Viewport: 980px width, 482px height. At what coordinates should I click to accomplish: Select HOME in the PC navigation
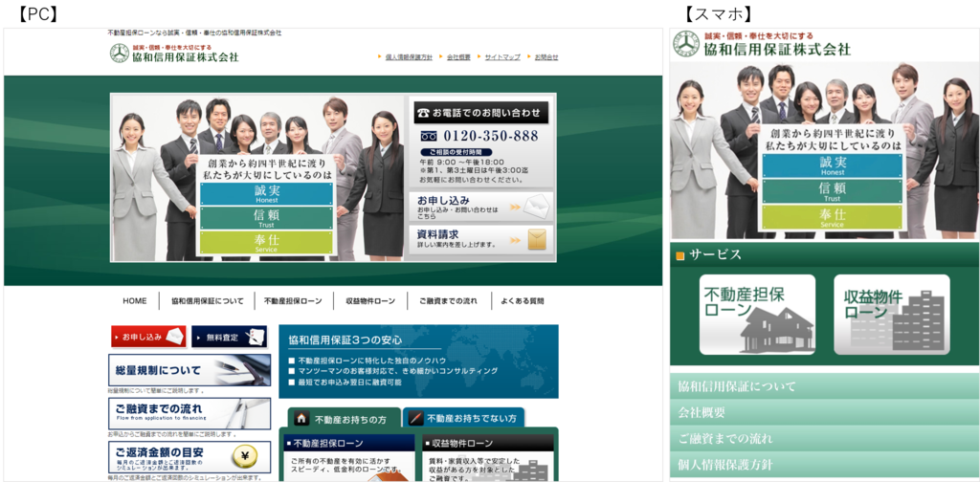coord(134,301)
